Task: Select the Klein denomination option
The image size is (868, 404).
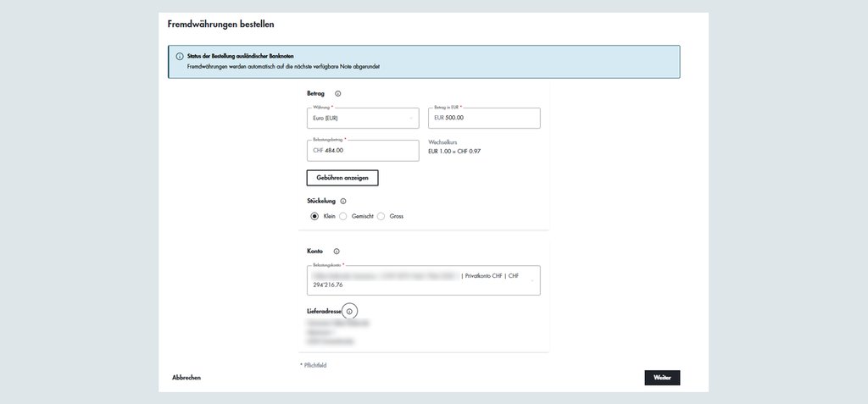Action: click(314, 216)
